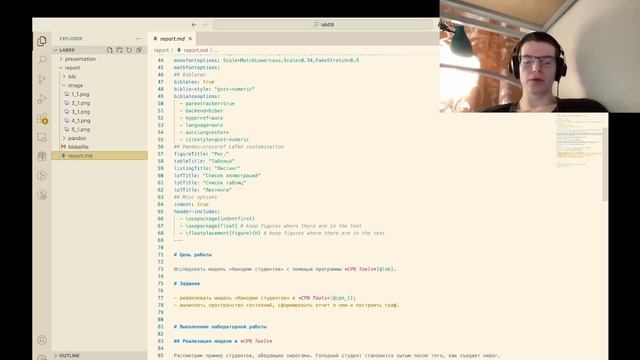Click the book-shaped activity bar icon
The image size is (640, 360).
click(42, 156)
